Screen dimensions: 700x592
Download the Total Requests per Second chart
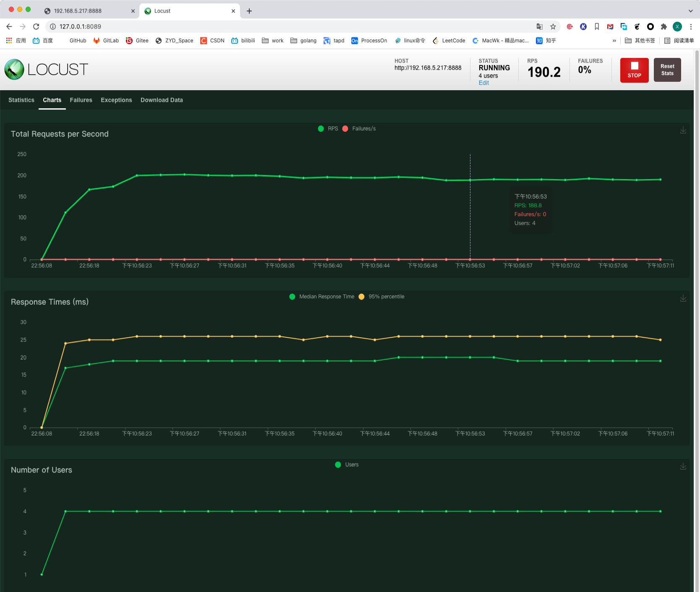click(x=683, y=130)
